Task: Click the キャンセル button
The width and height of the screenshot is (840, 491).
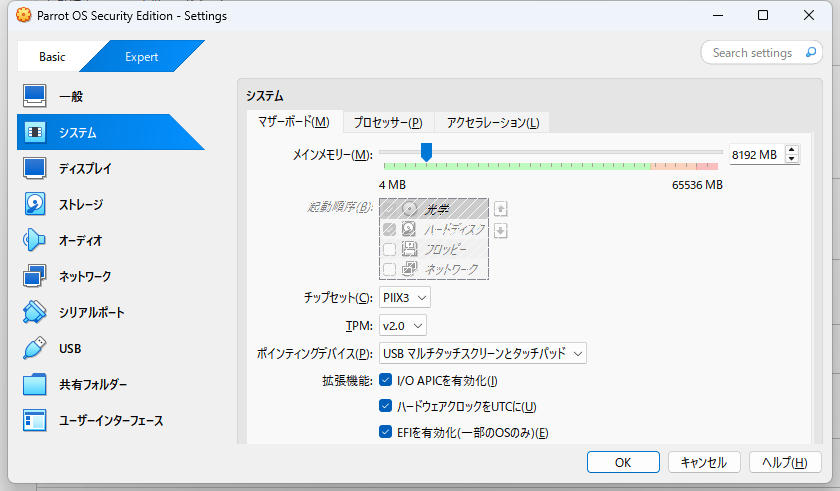Action: (704, 462)
